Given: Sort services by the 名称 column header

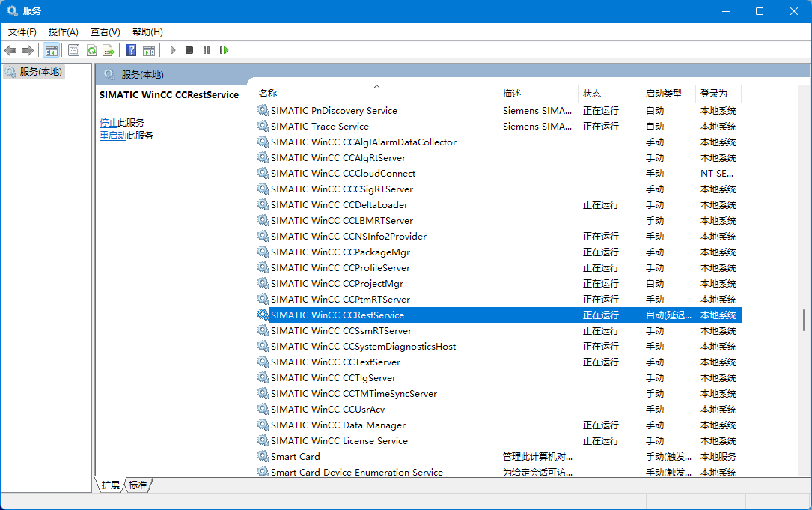Looking at the screenshot, I should 376,94.
